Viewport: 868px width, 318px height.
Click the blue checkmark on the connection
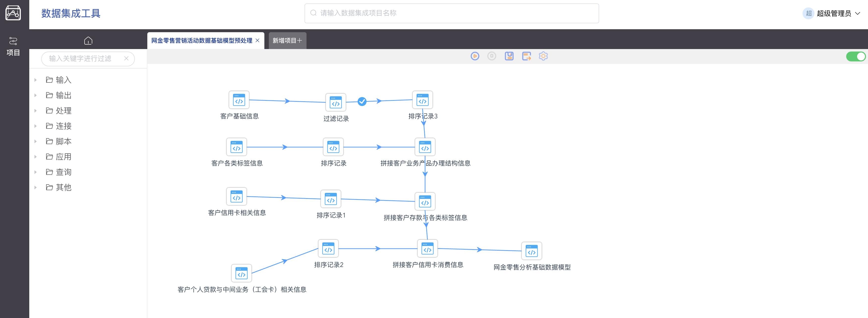click(362, 101)
